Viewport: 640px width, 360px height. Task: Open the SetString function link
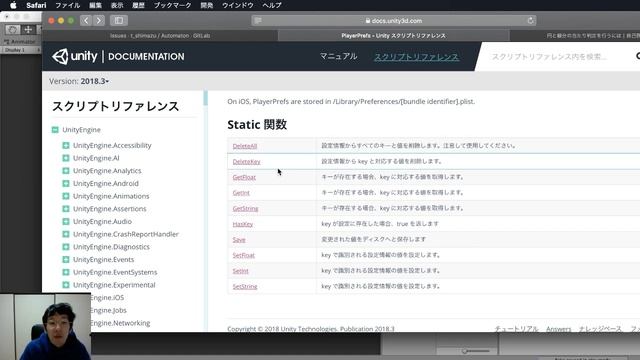point(245,287)
